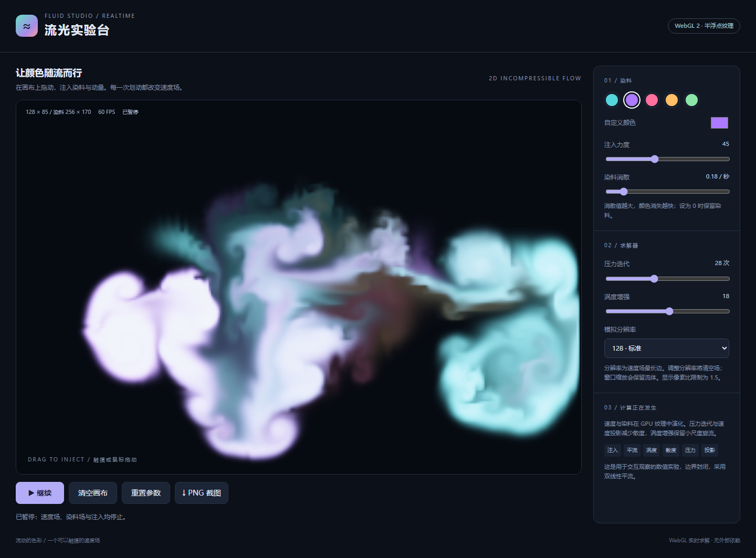Click the 压力 tag chip

[x=690, y=450]
